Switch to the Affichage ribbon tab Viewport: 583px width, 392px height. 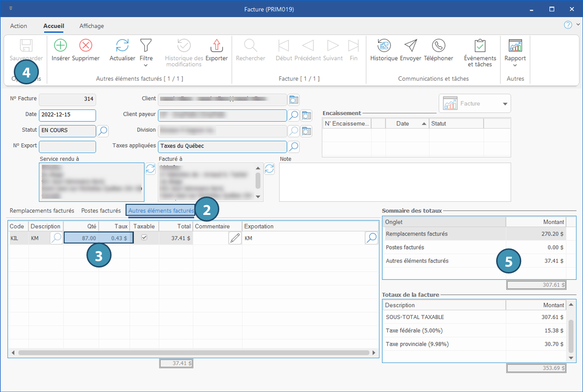[x=91, y=26]
